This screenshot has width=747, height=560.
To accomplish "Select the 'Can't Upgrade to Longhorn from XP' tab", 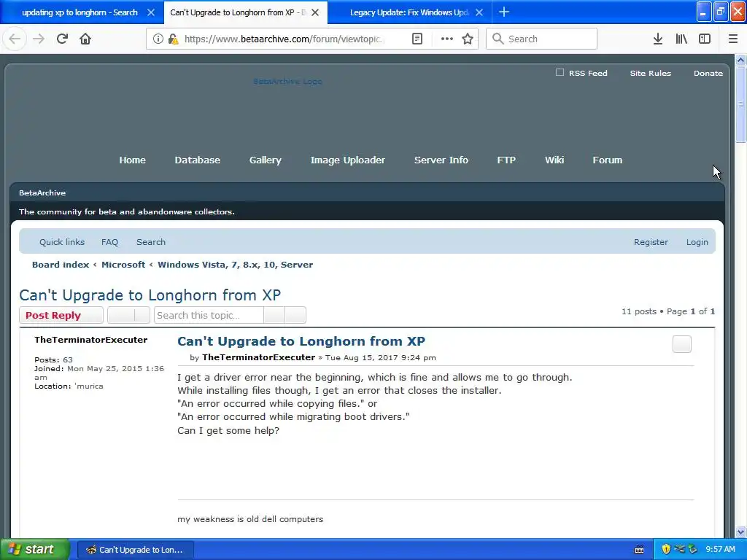I will 237,12.
